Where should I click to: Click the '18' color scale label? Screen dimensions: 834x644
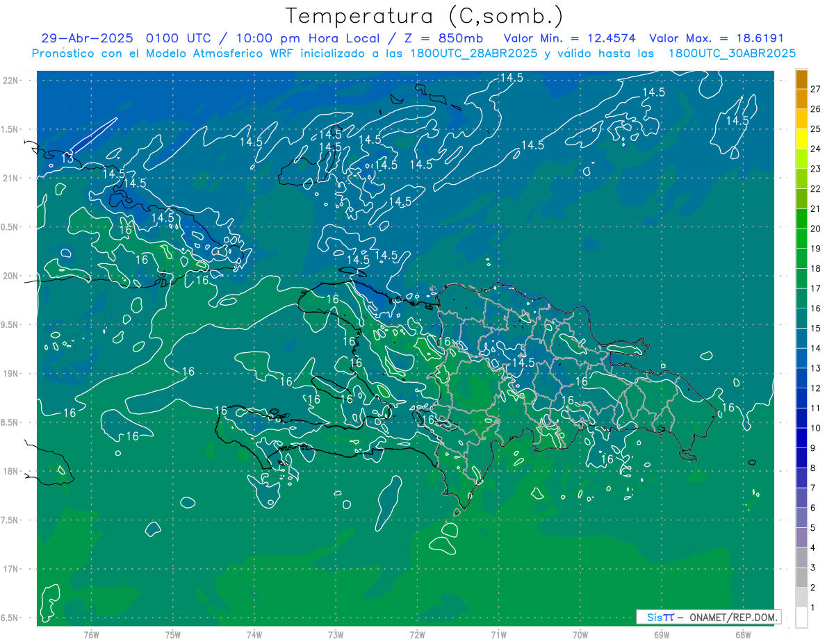pos(815,268)
